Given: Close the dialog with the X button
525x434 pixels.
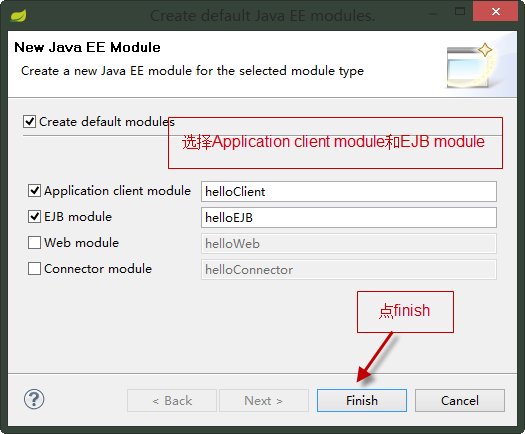Looking at the screenshot, I should 496,11.
